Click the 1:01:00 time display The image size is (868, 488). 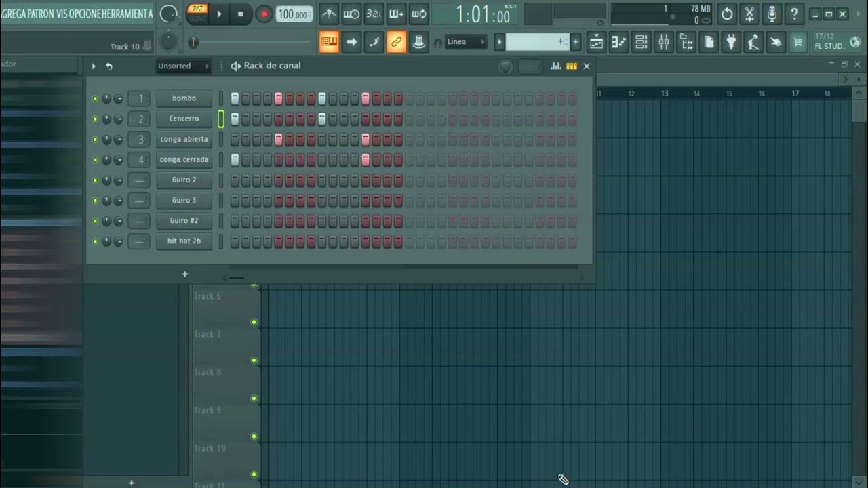[x=482, y=14]
